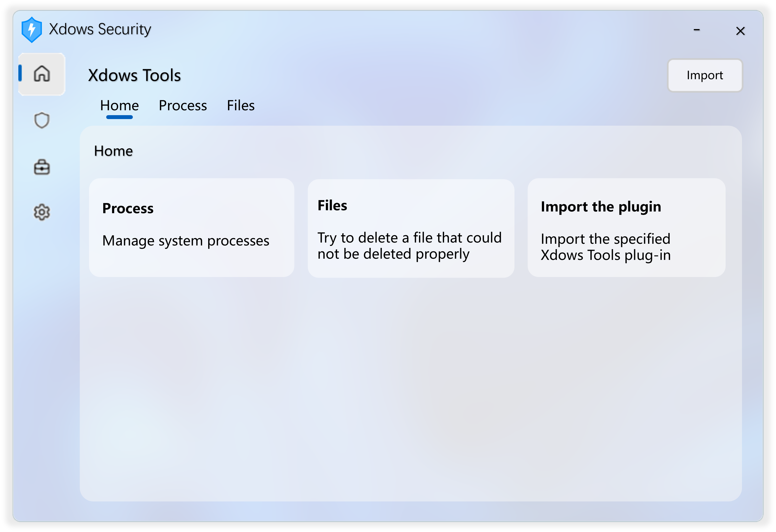This screenshot has height=532, width=776.
Task: Switch to the Files tab
Action: click(241, 106)
